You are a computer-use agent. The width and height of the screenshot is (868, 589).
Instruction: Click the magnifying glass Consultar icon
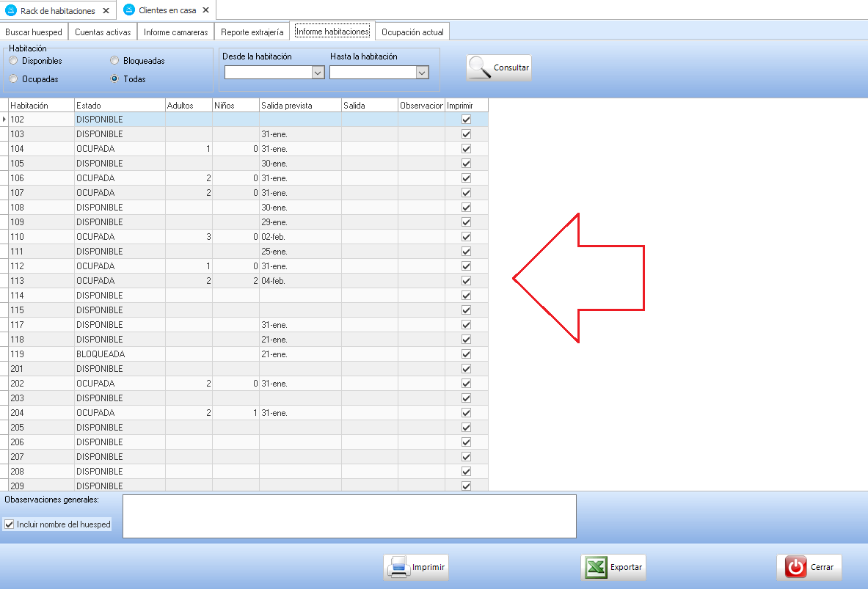[481, 67]
